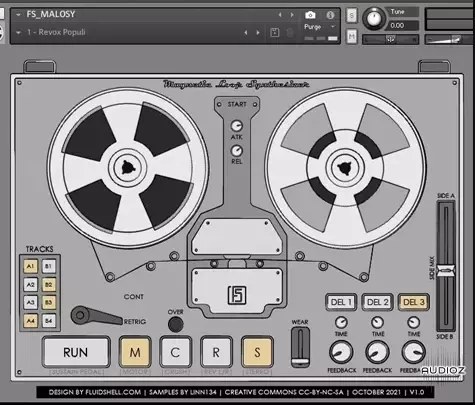The width and height of the screenshot is (475, 405).
Task: Load next snapshot after Revox Populi
Action: [x=258, y=33]
